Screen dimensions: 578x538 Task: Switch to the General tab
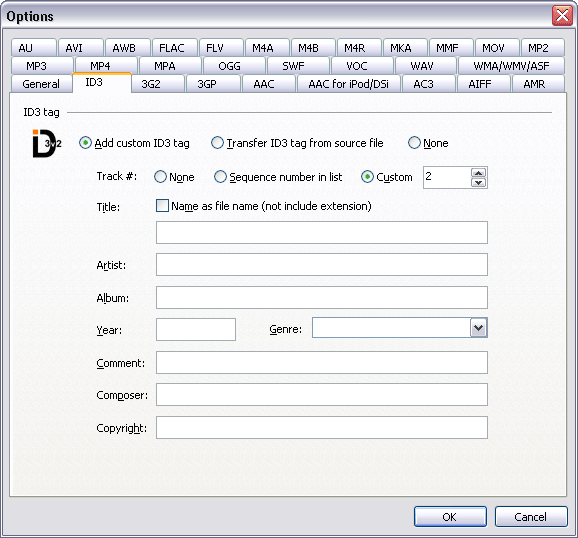pos(41,84)
